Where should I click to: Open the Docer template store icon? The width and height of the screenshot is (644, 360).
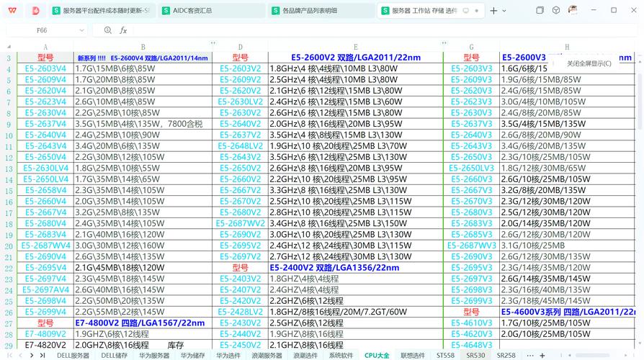(36, 11)
